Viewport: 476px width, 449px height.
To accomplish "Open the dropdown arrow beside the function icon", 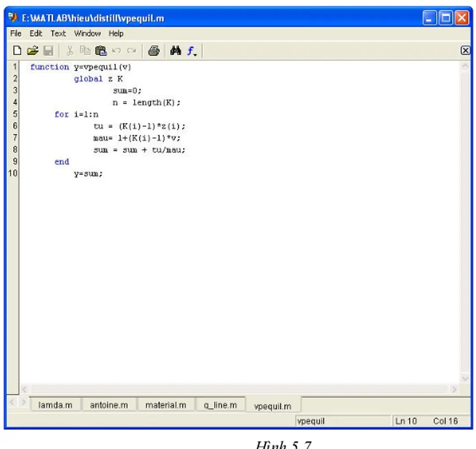I will 196,53.
